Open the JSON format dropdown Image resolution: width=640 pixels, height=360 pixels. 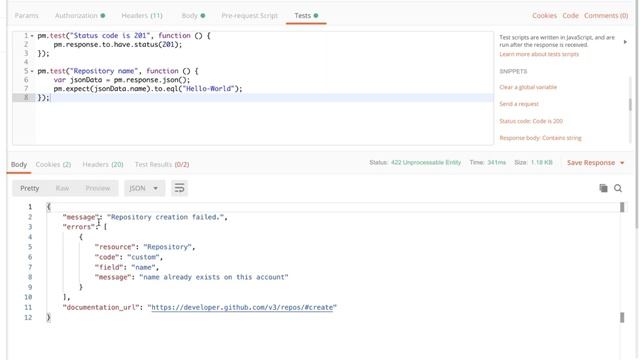point(144,188)
